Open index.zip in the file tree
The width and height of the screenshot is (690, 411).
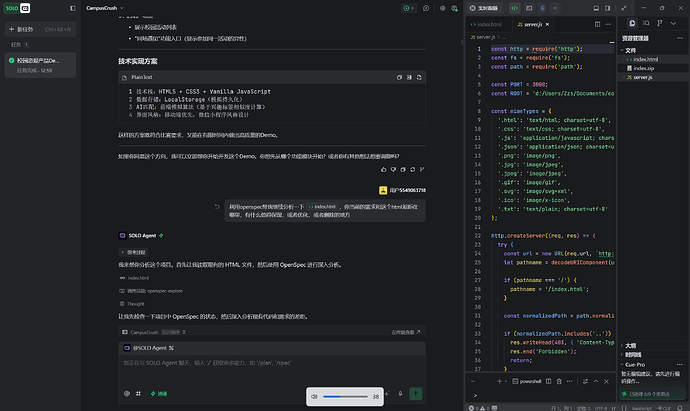point(653,68)
